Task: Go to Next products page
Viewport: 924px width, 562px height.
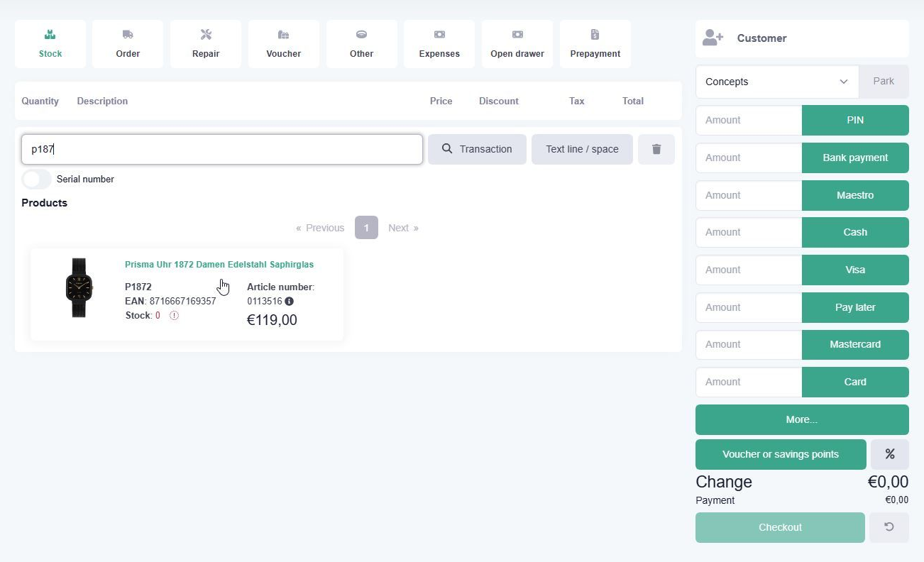Action: 403,228
